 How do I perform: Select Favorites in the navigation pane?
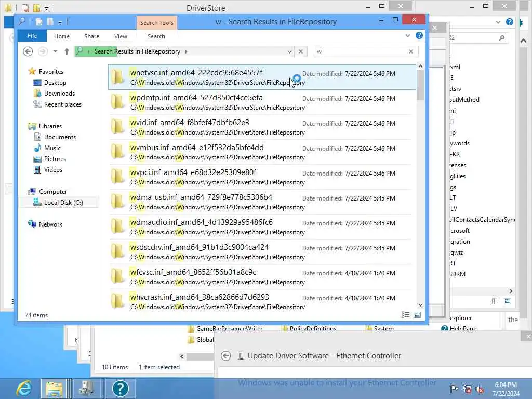(x=51, y=72)
